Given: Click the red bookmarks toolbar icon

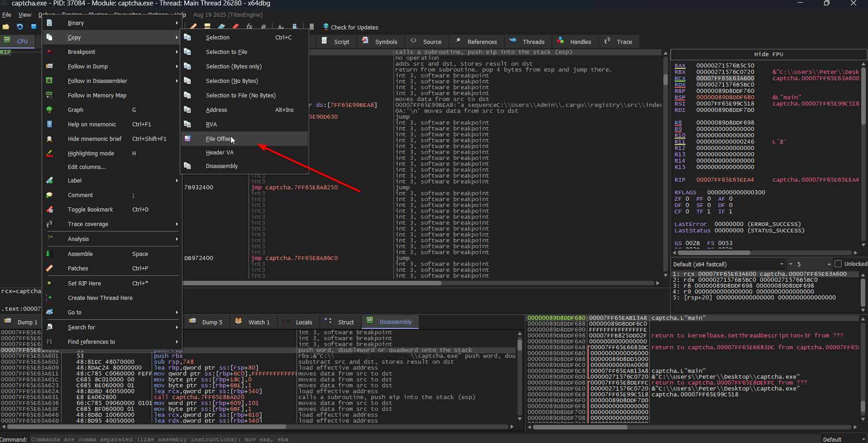Looking at the screenshot, I should tap(235, 27).
